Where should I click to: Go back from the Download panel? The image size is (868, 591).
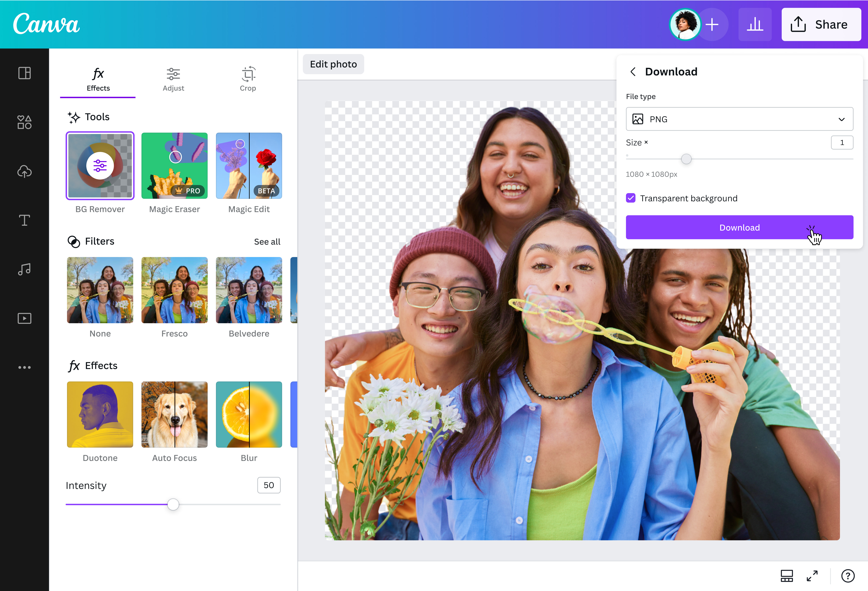(633, 72)
